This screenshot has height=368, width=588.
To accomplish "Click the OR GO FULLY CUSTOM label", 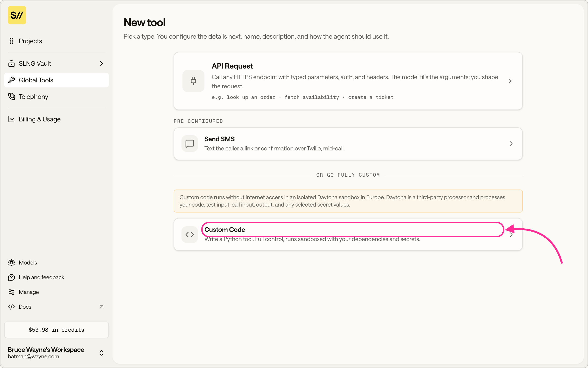I will [x=348, y=175].
